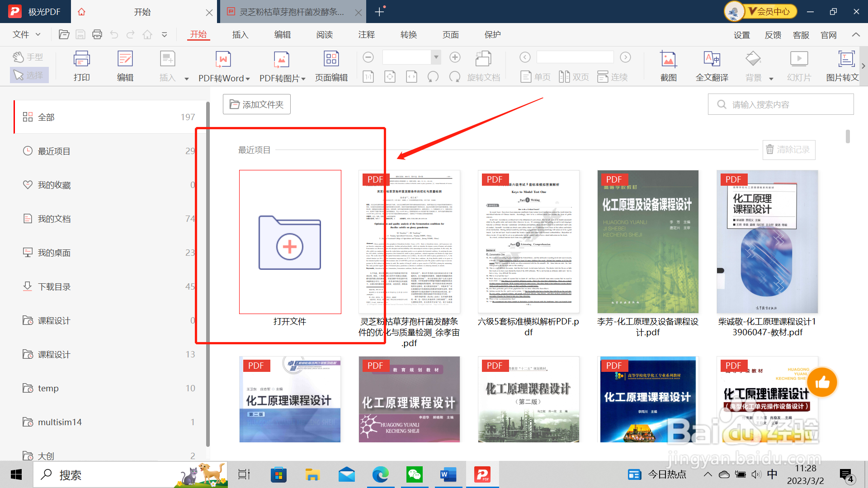Select the 打印 (Print) tool

81,66
